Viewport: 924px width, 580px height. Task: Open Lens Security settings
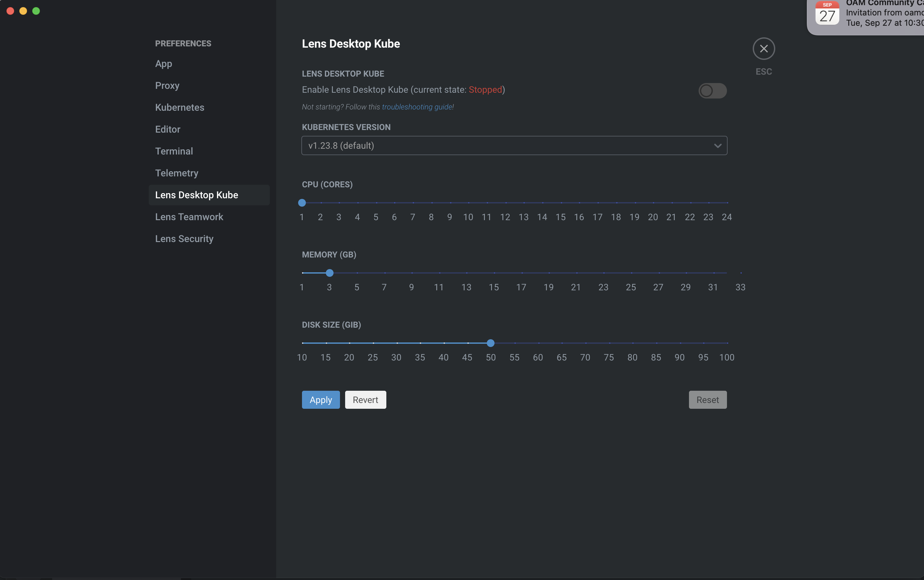184,239
